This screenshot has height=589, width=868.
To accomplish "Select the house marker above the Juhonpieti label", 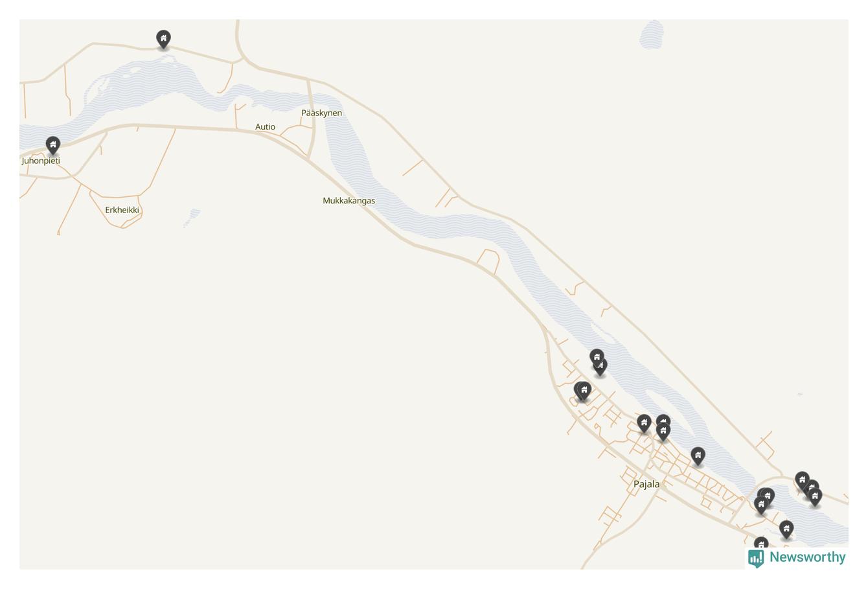I will coord(53,144).
